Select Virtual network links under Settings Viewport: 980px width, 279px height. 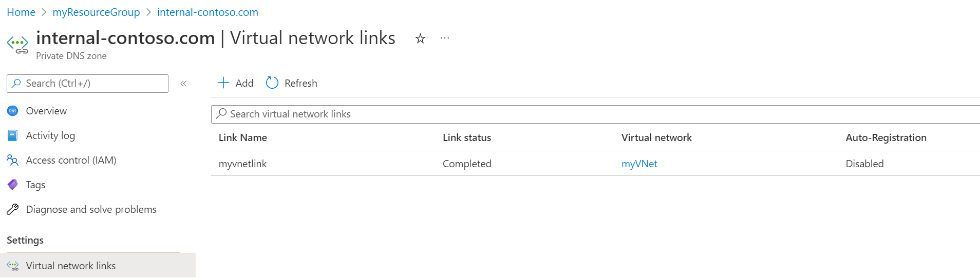tap(71, 266)
